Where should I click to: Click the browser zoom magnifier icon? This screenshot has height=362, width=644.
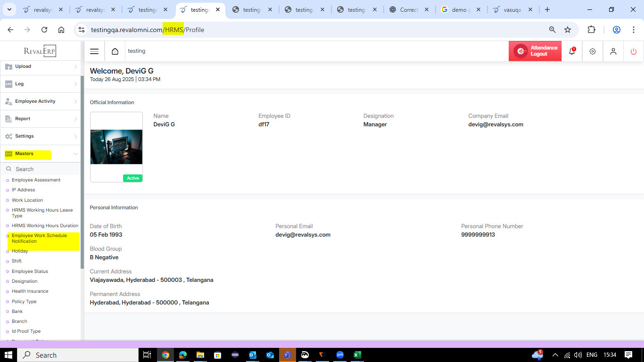coord(552,30)
